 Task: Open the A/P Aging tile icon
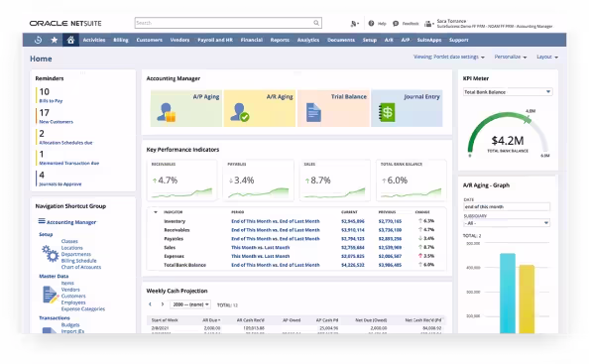pos(167,112)
